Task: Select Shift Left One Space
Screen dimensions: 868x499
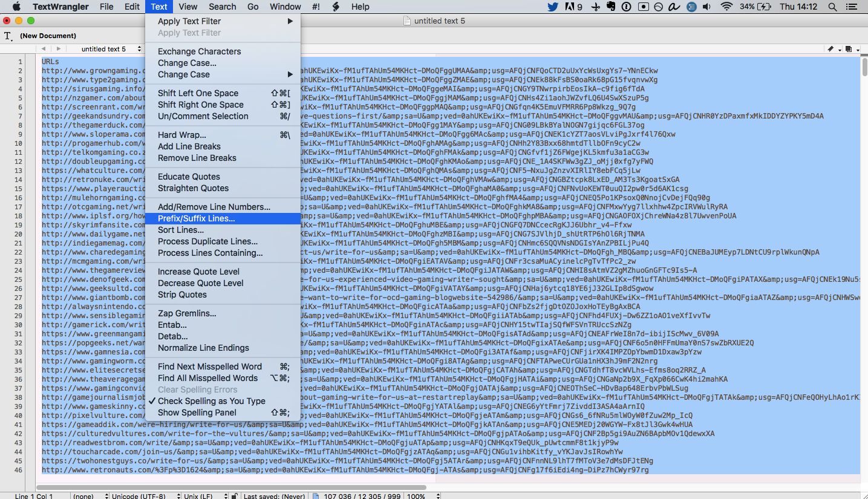Action: pos(223,93)
